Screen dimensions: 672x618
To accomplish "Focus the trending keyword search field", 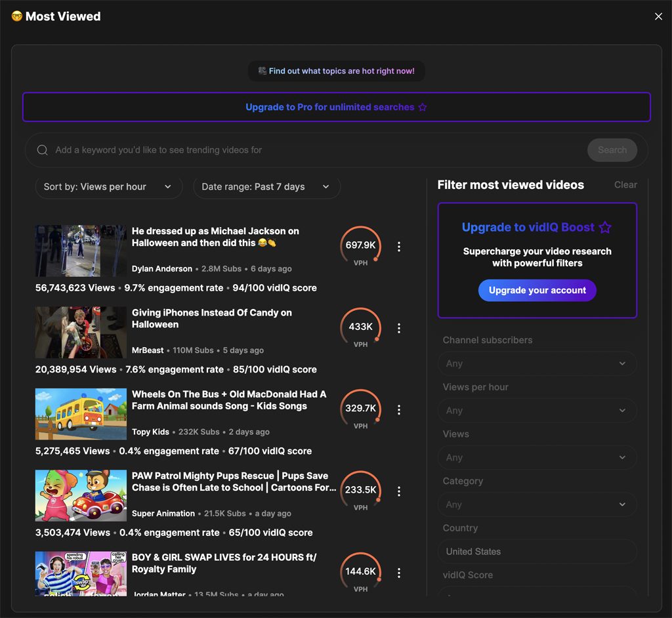I will (315, 150).
